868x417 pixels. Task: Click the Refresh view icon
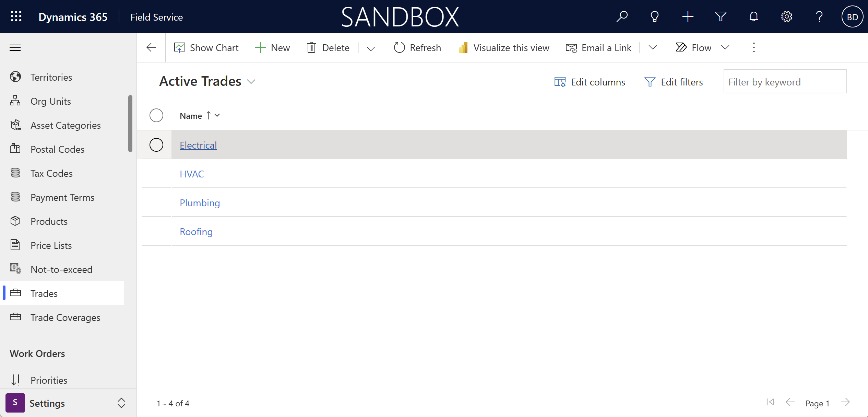pyautogui.click(x=397, y=47)
